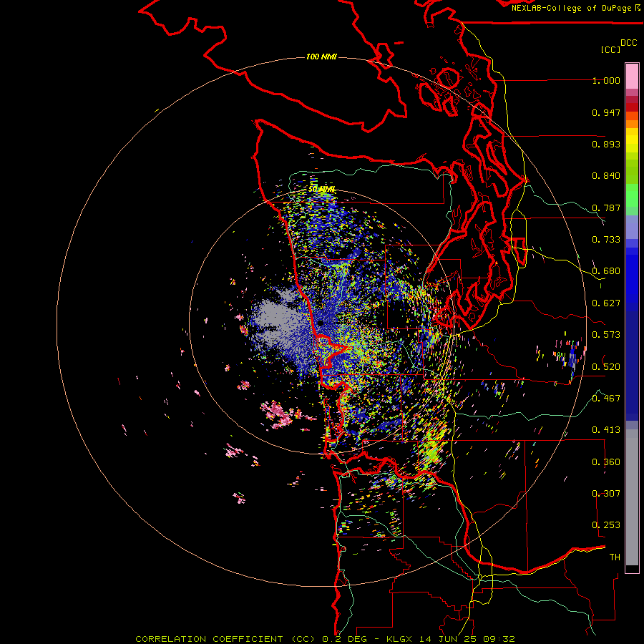Image resolution: width=644 pixels, height=644 pixels.
Task: Click the 0.893 scale value
Action: (x=606, y=144)
